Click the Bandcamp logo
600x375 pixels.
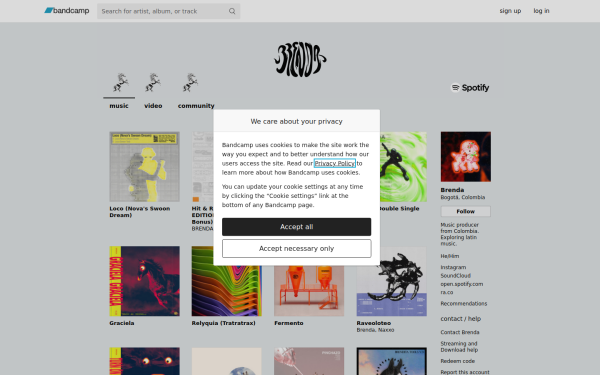(67, 11)
